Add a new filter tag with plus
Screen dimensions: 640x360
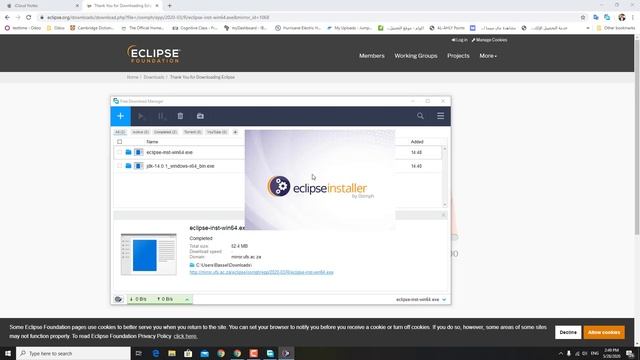click(235, 132)
